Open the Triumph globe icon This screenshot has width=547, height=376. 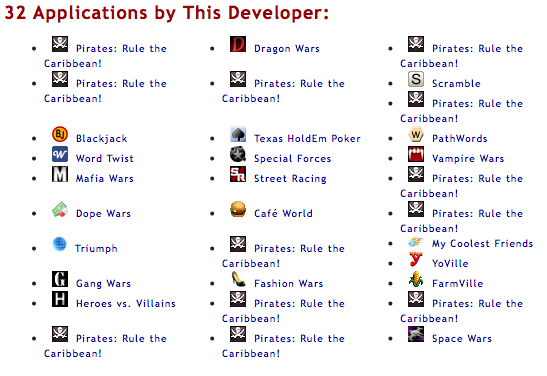coord(60,244)
